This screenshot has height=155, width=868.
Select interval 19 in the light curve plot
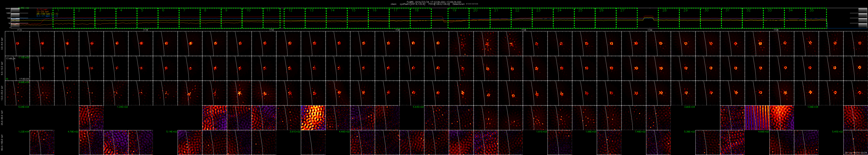click(x=458, y=18)
